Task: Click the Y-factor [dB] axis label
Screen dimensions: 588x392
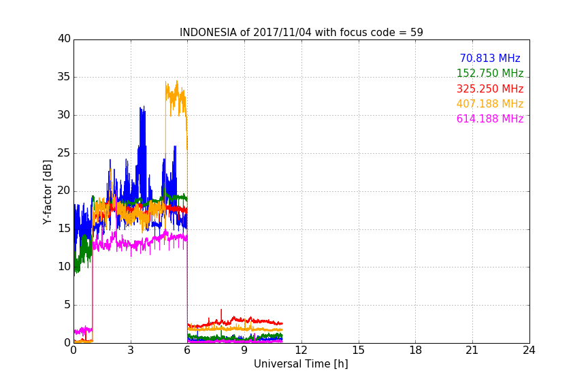Action: (x=47, y=192)
